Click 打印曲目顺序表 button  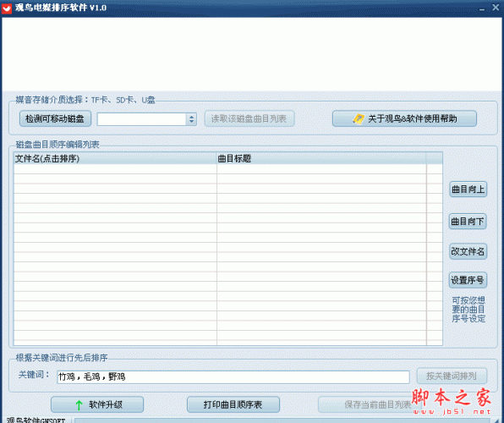(233, 404)
